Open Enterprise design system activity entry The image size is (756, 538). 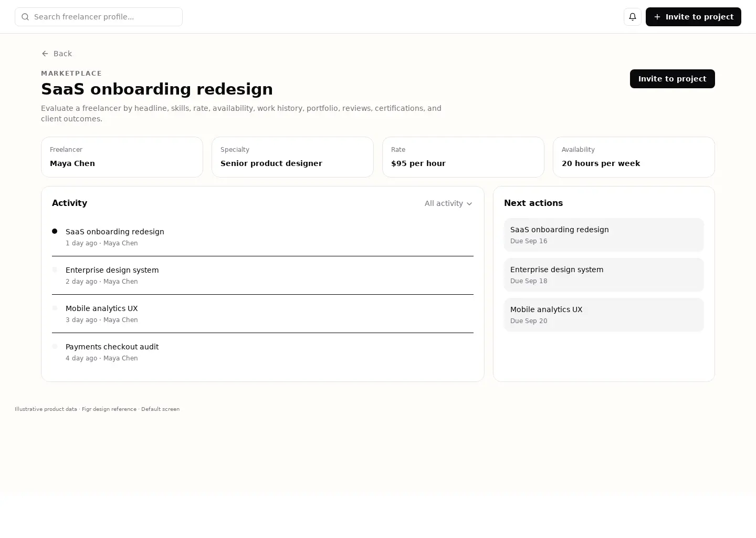tap(262, 275)
